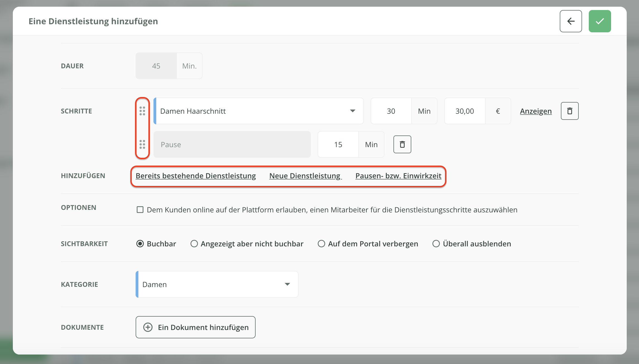Add Pausen- bzw. Einwirkzeit step
The width and height of the screenshot is (639, 364).
[x=398, y=176]
